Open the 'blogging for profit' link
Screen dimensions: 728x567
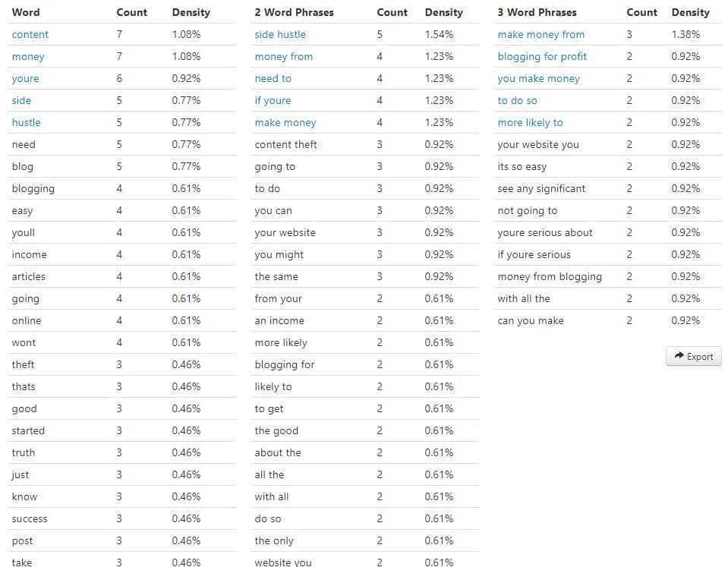(542, 56)
